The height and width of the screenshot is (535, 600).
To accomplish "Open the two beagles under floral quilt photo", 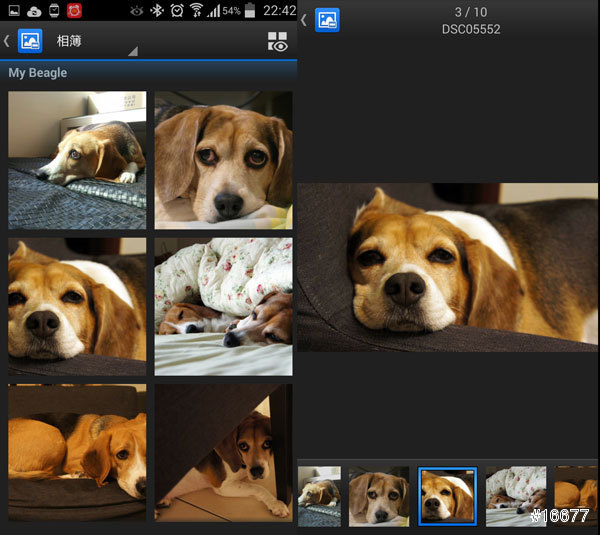I will coord(223,306).
